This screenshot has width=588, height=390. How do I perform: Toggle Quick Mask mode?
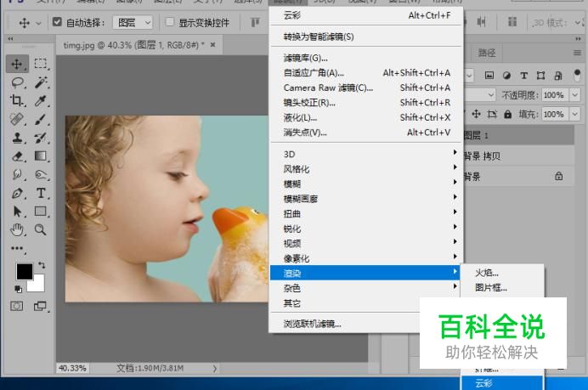[16, 306]
